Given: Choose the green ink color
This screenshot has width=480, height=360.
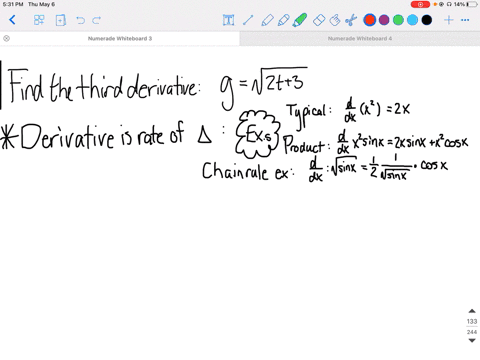Looking at the screenshot, I should click(x=398, y=20).
